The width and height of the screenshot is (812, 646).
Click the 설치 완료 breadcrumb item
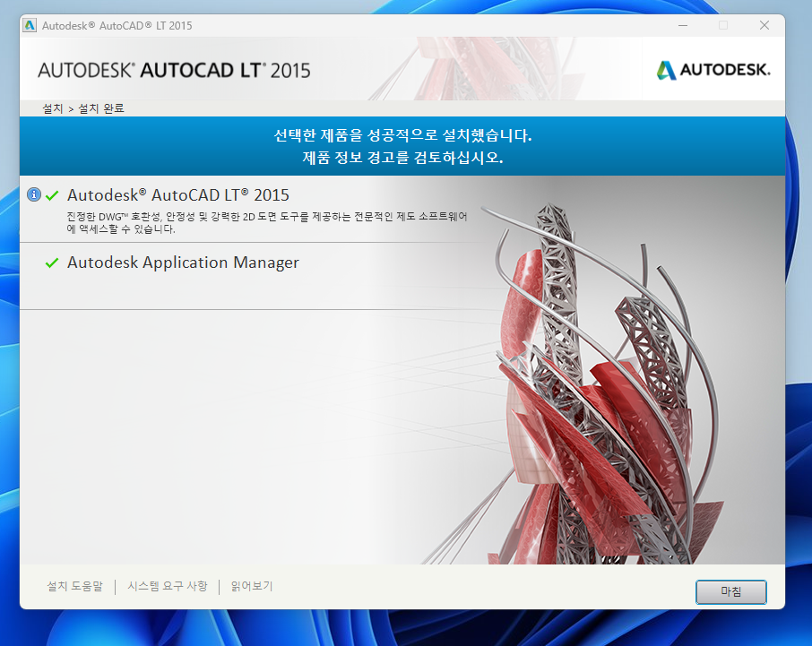[x=101, y=108]
